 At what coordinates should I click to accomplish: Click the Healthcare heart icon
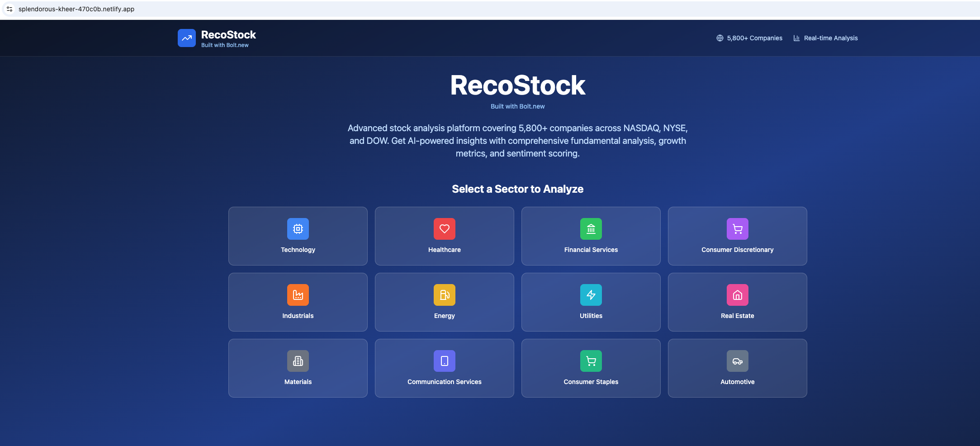click(445, 229)
